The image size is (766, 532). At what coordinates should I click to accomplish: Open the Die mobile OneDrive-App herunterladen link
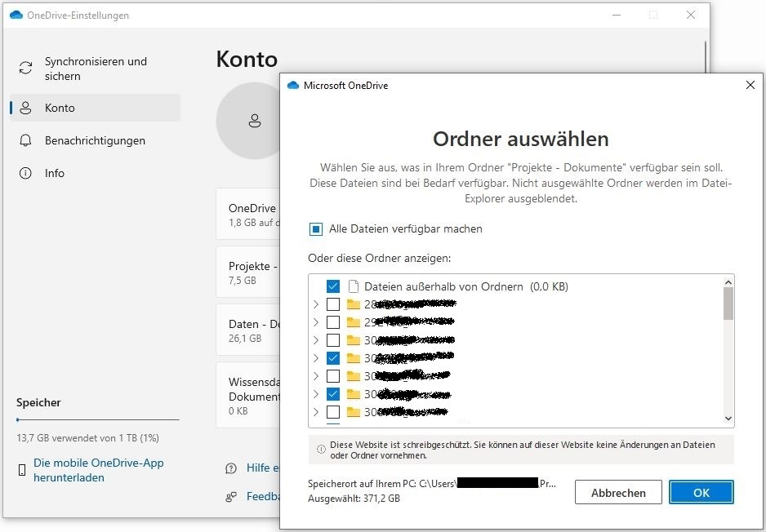click(x=98, y=470)
